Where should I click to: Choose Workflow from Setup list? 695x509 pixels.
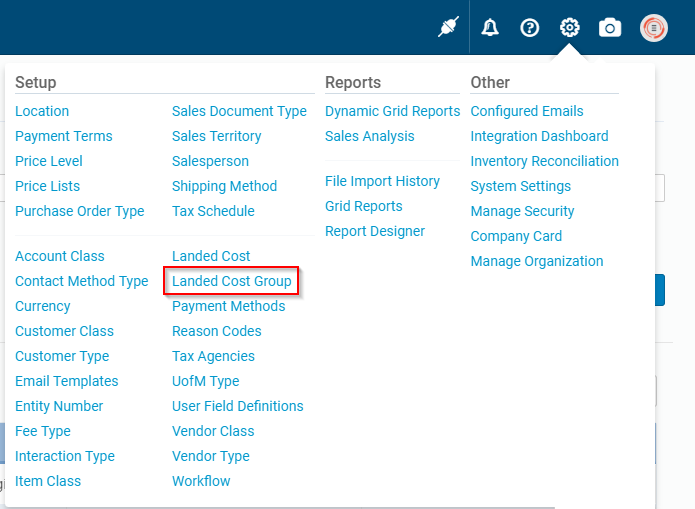[201, 481]
